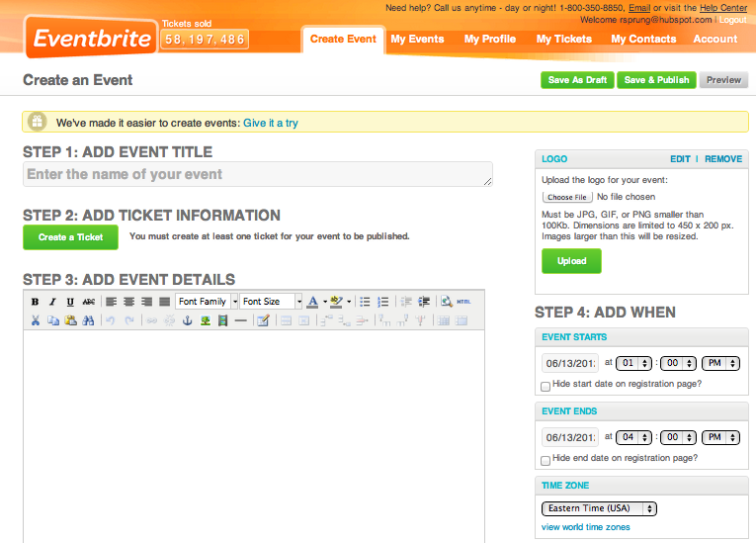Insert a horizontal rule
The image size is (756, 543).
(240, 320)
